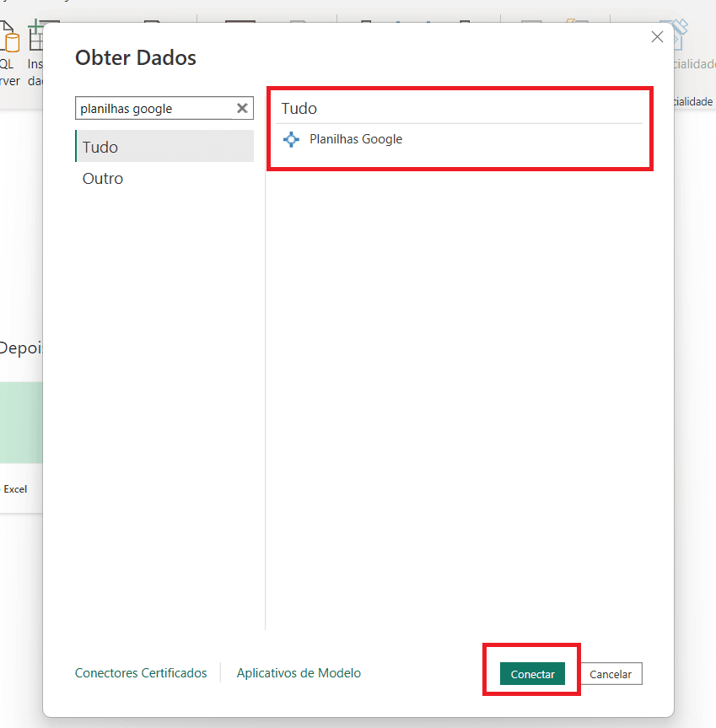Click empty space below Planilhas Google result
Image resolution: width=716 pixels, height=728 pixels.
[x=460, y=380]
